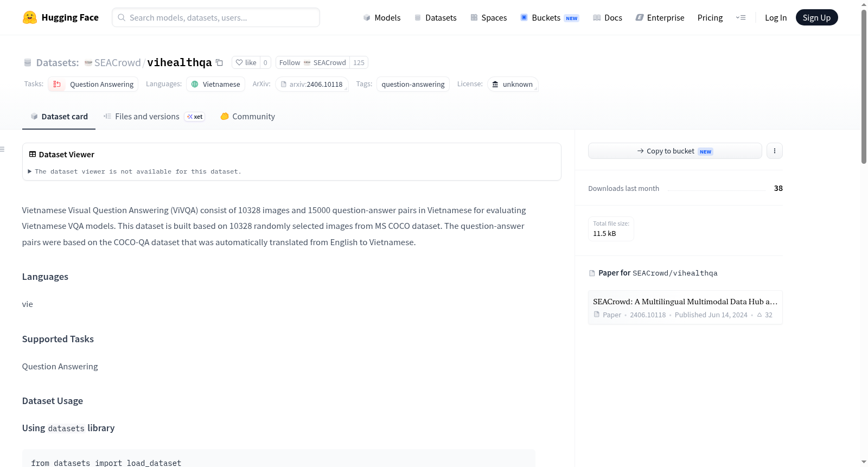Click the unknown license tag

[x=513, y=84]
